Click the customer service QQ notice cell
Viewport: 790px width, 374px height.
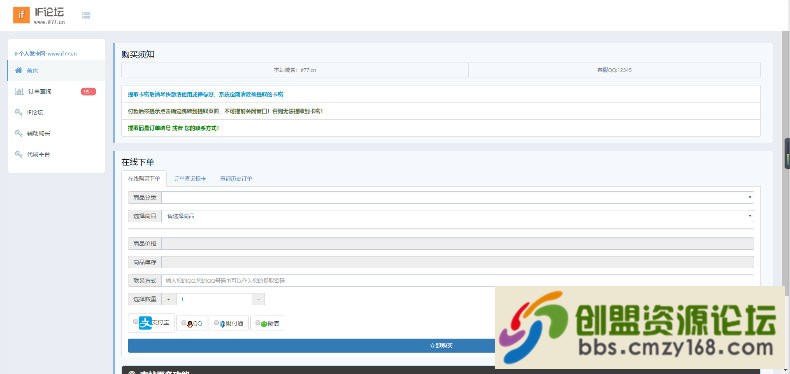coord(614,70)
